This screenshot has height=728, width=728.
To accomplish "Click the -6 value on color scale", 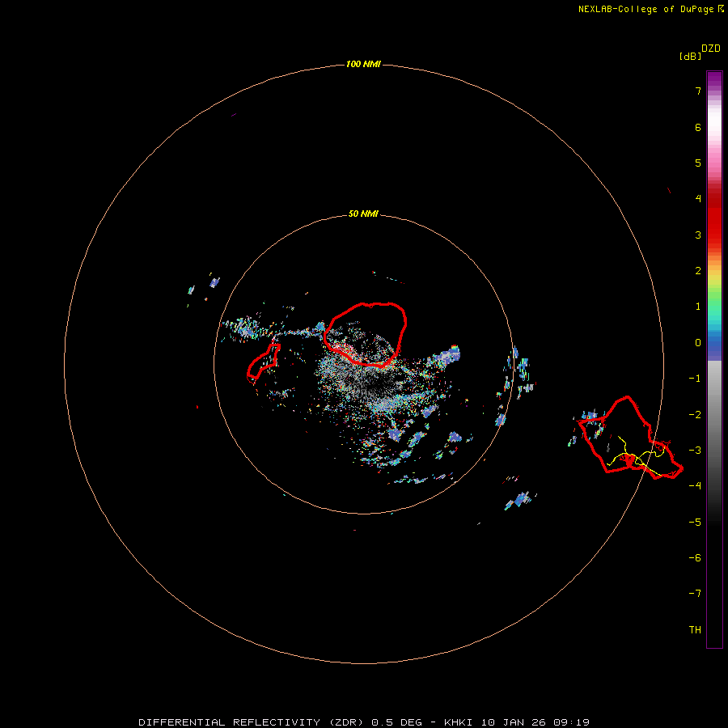I will tap(695, 558).
